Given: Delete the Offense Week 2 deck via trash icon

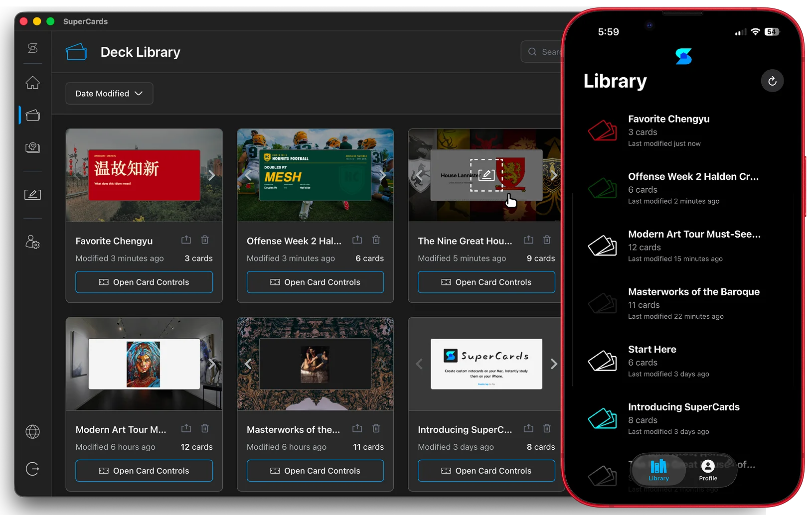Looking at the screenshot, I should tap(376, 240).
